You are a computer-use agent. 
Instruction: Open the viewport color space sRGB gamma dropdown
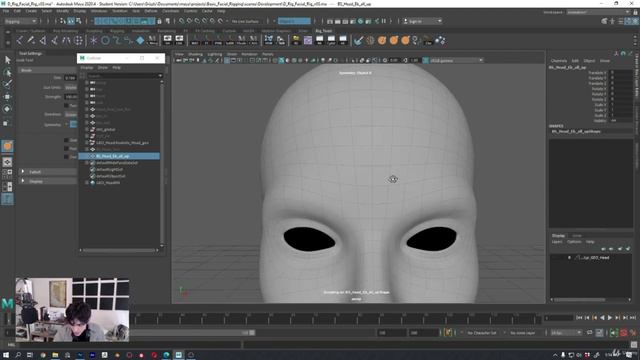click(456, 60)
